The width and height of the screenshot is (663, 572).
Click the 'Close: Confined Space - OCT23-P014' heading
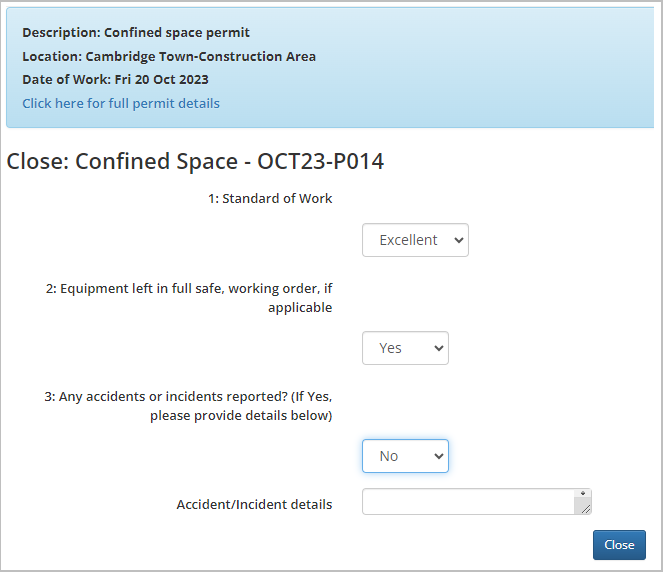click(x=195, y=161)
